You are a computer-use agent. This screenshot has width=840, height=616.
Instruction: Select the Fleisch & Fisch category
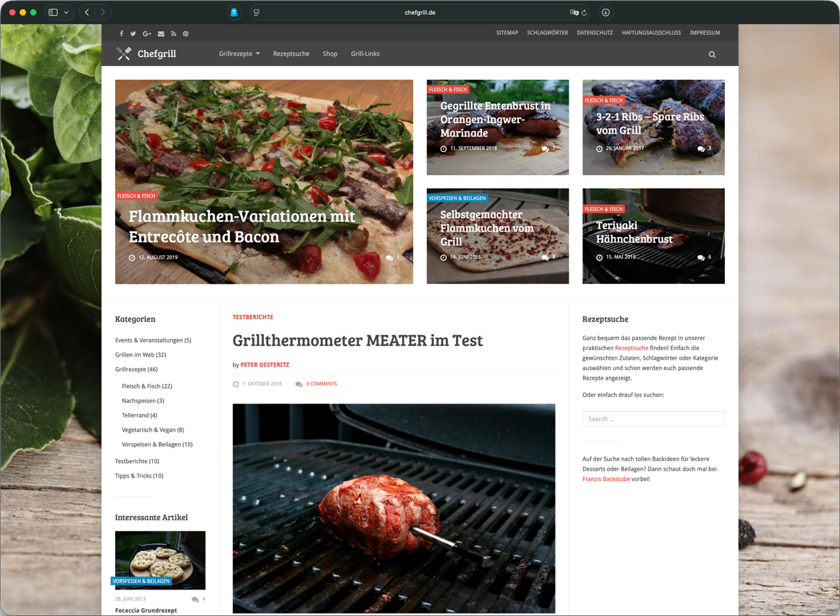147,386
